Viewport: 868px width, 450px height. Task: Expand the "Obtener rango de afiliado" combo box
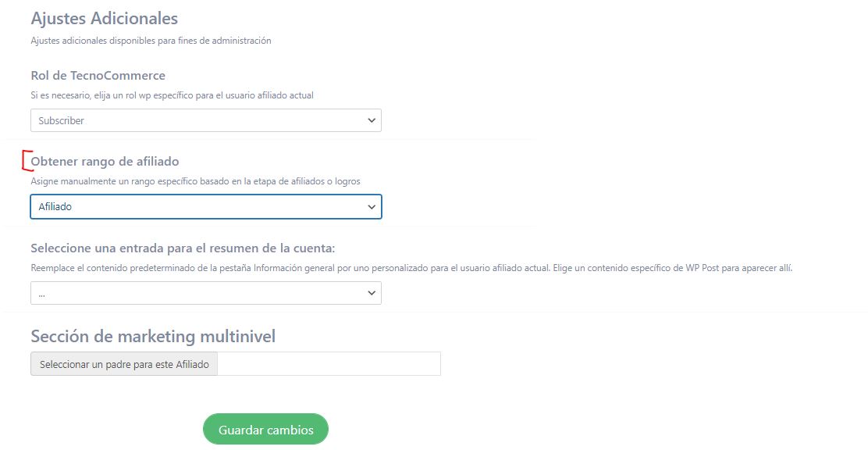click(x=205, y=206)
